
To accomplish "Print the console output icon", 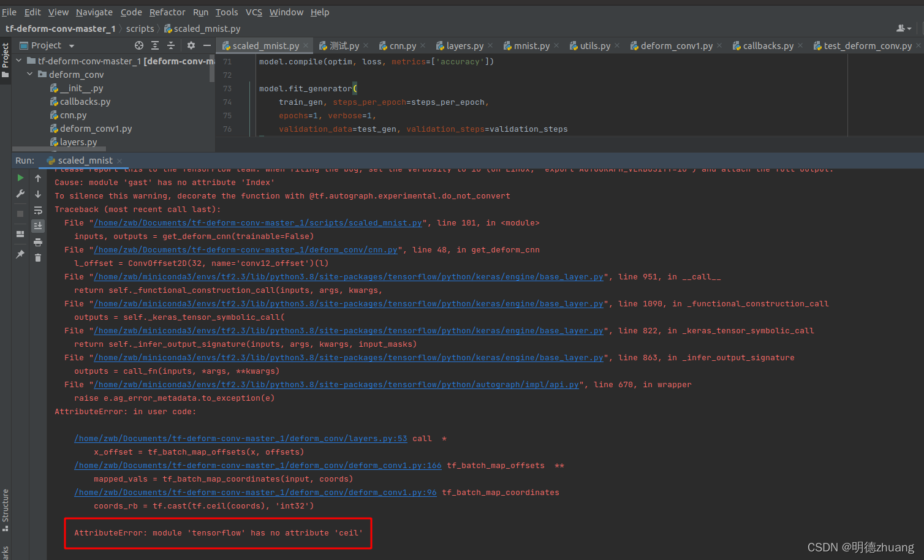I will pyautogui.click(x=38, y=242).
